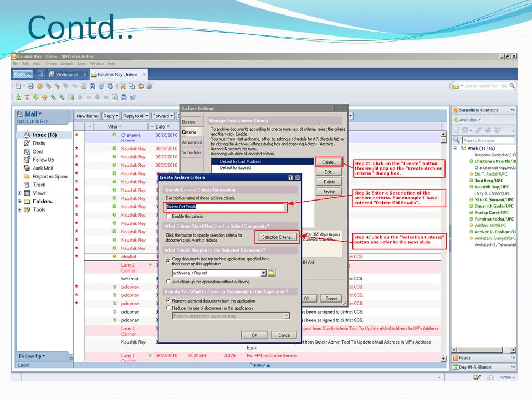This screenshot has width=532, height=399.
Task: Click the printer icon in the toolbar
Action: (31, 86)
